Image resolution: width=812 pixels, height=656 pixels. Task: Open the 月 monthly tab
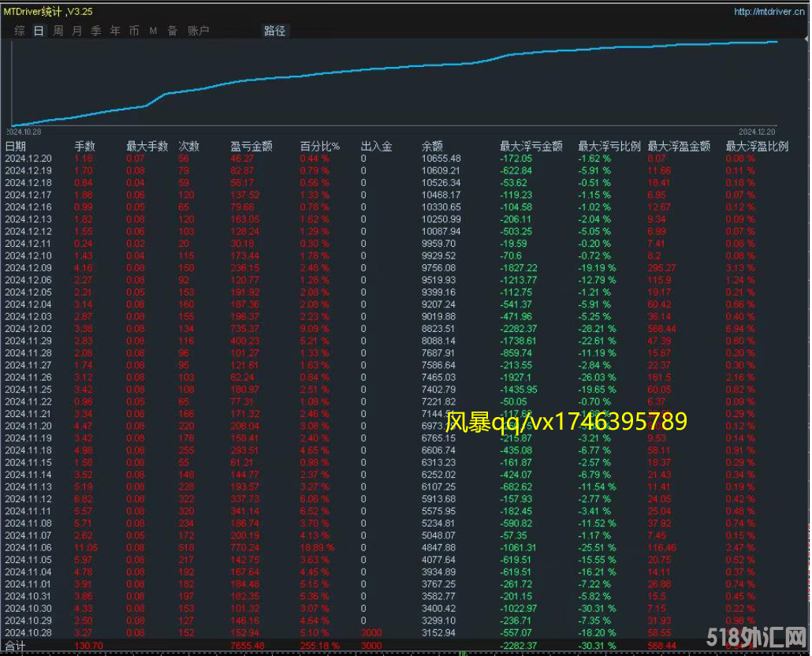76,31
